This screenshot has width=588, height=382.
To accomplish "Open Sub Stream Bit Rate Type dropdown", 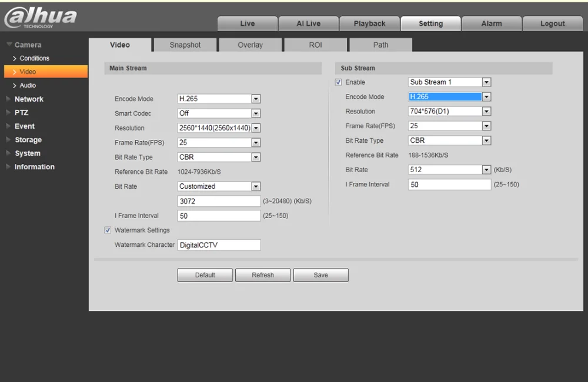I will click(x=449, y=140).
